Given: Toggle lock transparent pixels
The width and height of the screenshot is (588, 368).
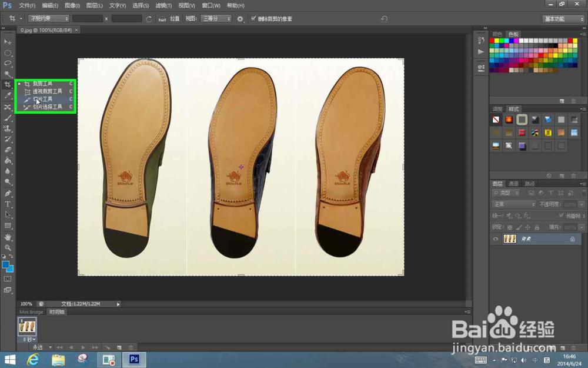Looking at the screenshot, I should pyautogui.click(x=510, y=227).
